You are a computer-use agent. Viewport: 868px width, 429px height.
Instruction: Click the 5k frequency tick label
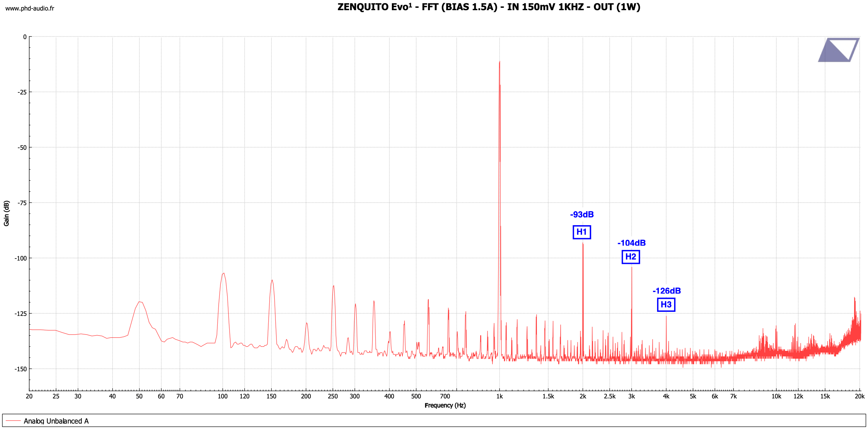pos(693,396)
